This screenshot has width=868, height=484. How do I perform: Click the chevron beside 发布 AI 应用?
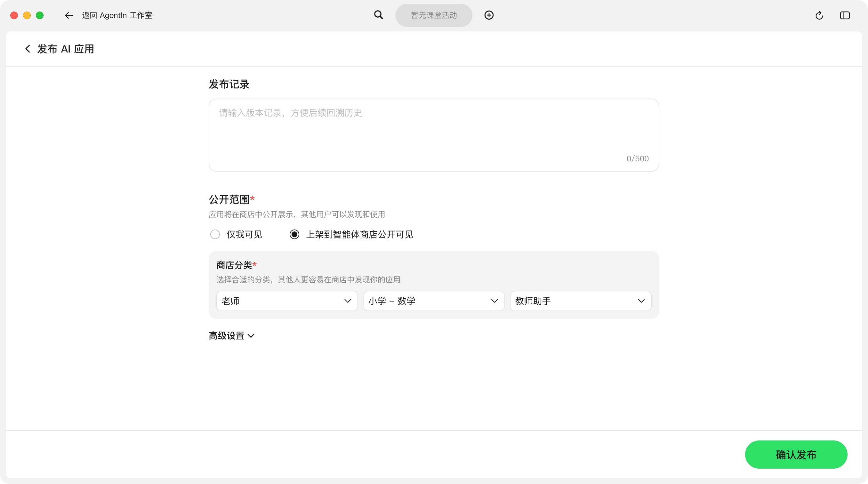point(28,49)
